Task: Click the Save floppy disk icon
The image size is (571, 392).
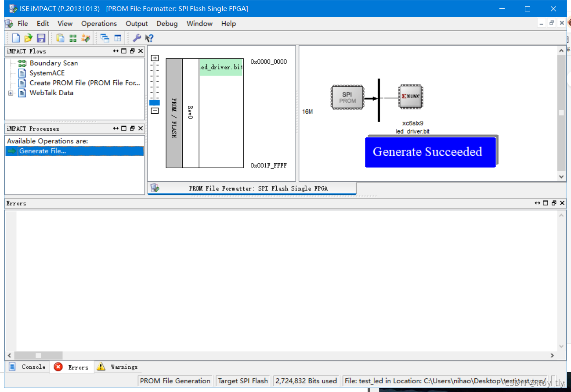Action: point(41,38)
